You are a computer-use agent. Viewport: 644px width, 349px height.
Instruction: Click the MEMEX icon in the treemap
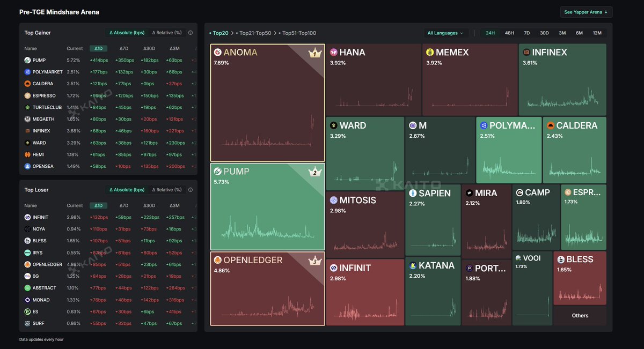click(x=430, y=53)
